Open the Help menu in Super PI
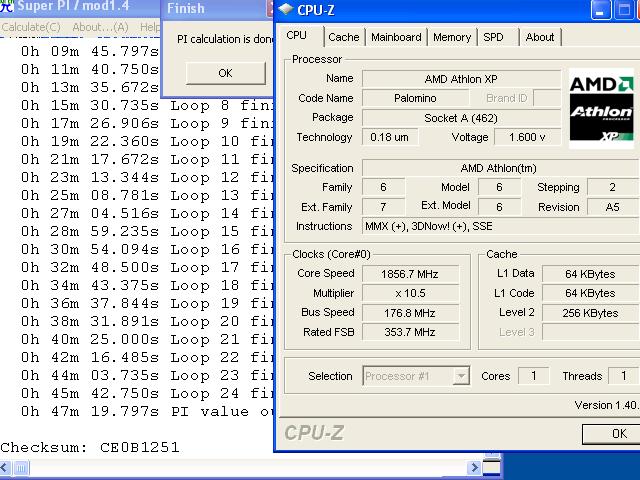Screen dimensions: 640x480 149,27
